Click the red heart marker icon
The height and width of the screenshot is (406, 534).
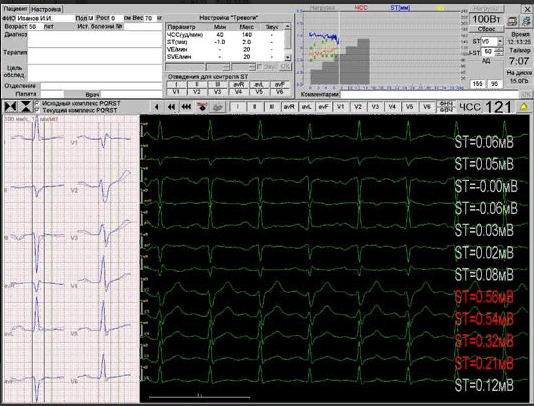(202, 107)
